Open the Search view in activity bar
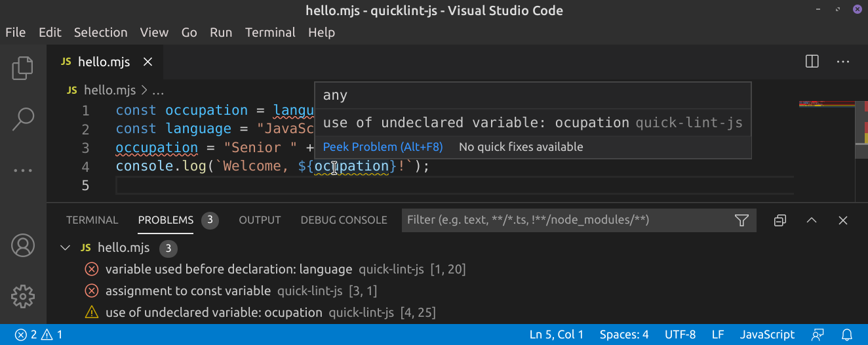This screenshot has height=345, width=868. coord(23,119)
